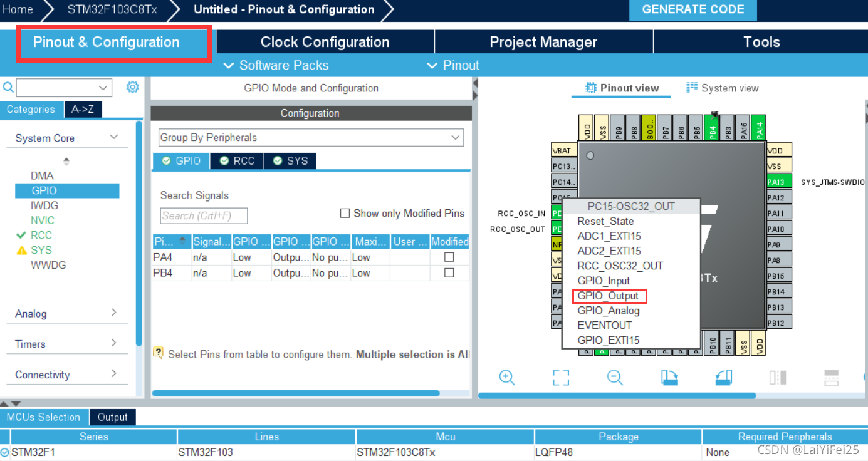Tick the Modified checkbox for PB4

(x=449, y=272)
